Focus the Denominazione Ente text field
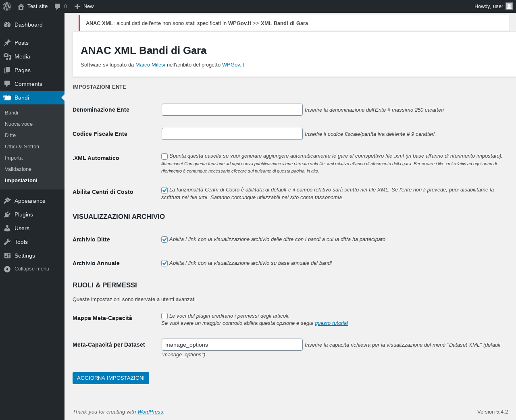 click(232, 110)
